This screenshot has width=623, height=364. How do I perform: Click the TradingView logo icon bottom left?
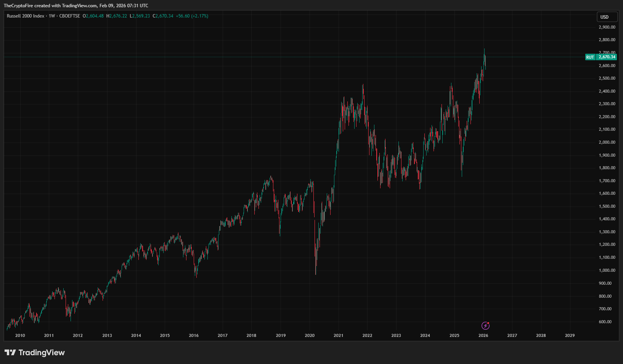pyautogui.click(x=10, y=353)
